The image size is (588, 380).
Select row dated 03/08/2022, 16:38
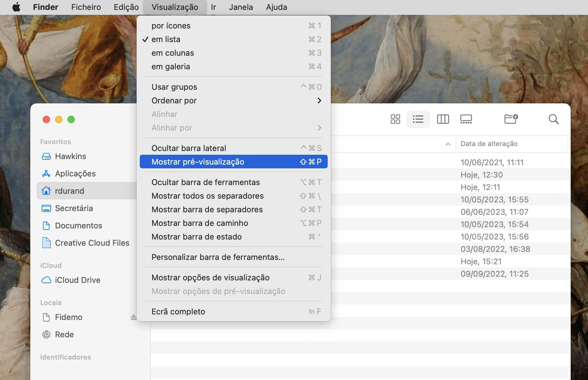coord(450,249)
